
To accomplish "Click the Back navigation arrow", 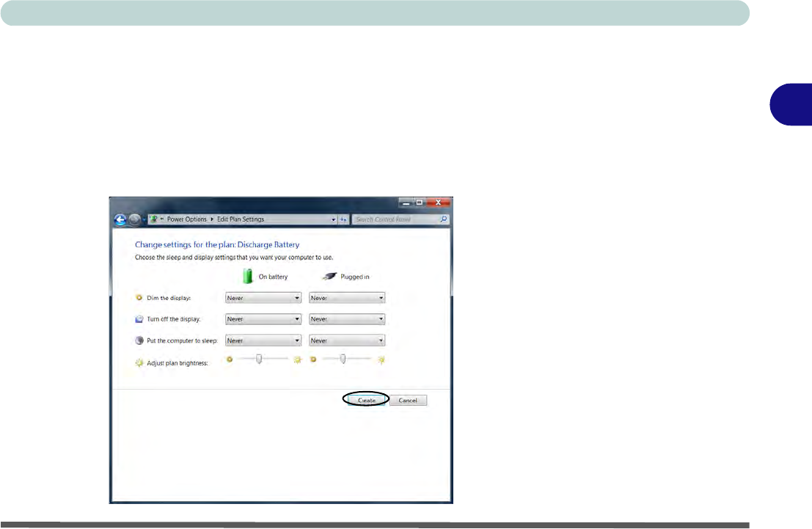I will (120, 219).
